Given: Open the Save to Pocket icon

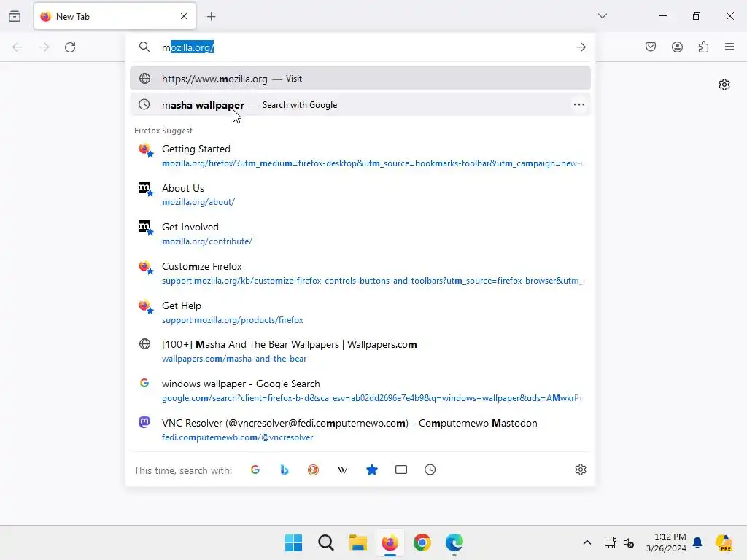Looking at the screenshot, I should tap(651, 47).
